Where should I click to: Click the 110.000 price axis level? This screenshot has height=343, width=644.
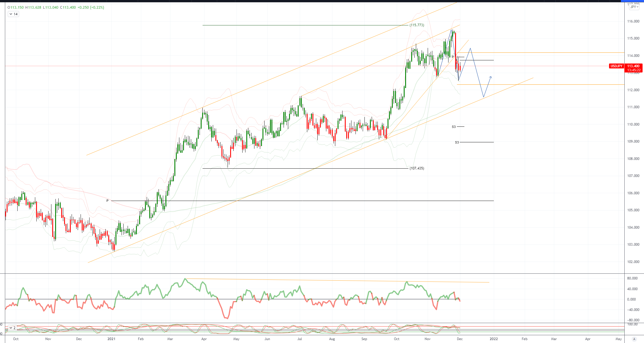pyautogui.click(x=633, y=124)
